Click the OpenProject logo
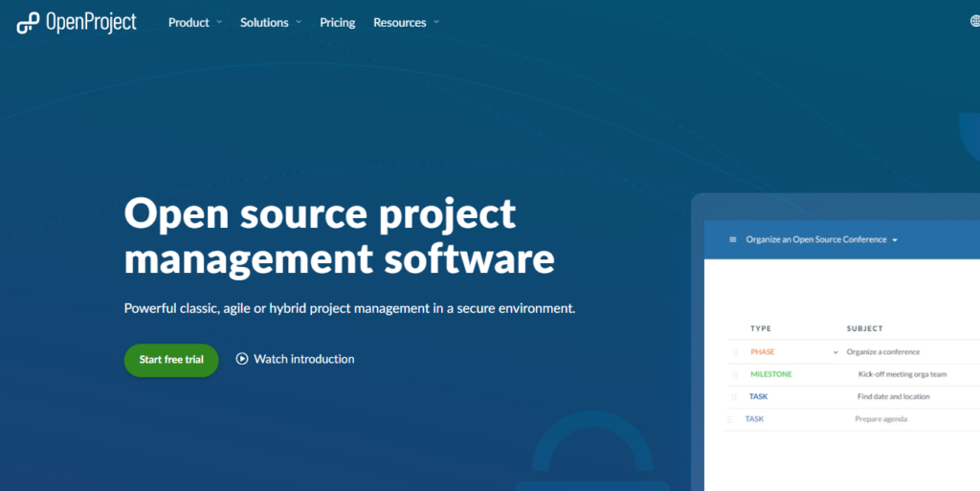This screenshot has height=491, width=980. click(x=77, y=22)
